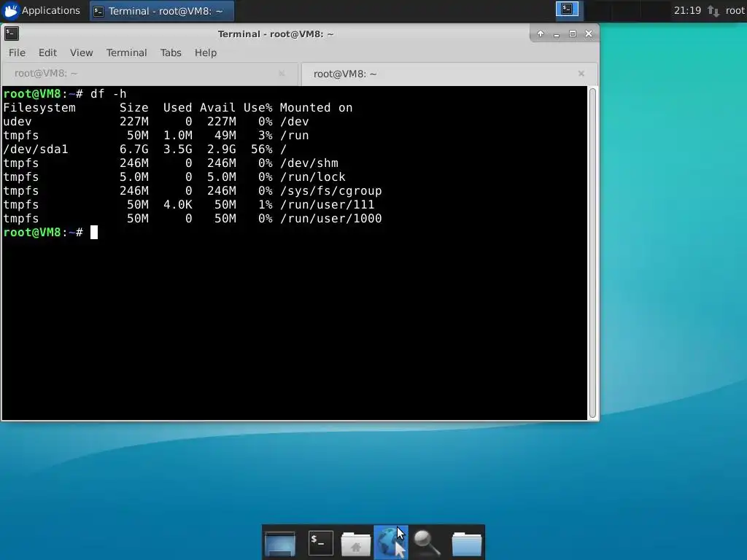Open the home folder File Manager dock icon

coord(355,543)
